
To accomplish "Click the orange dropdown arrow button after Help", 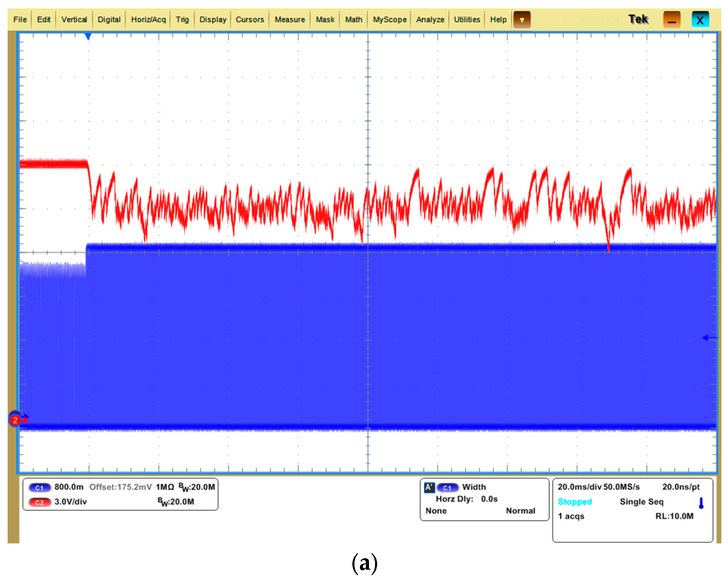I will [521, 20].
